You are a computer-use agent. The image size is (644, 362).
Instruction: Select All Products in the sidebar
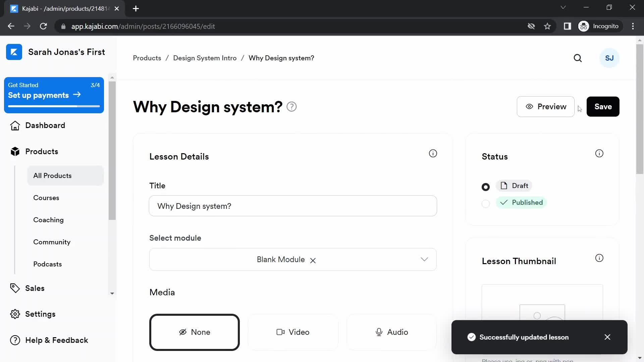click(x=65, y=176)
